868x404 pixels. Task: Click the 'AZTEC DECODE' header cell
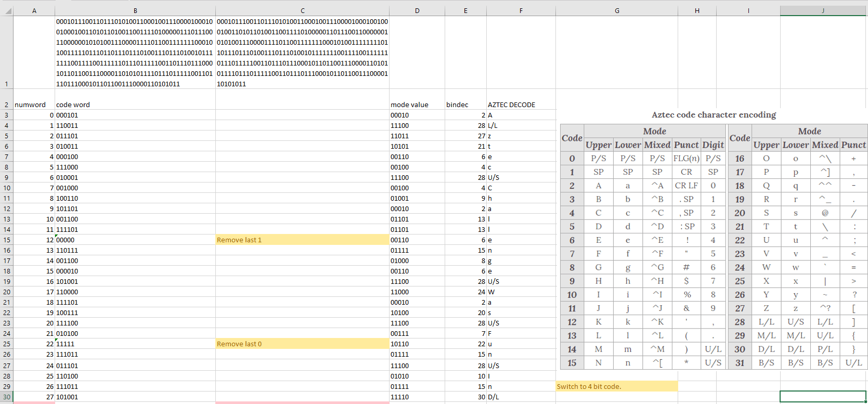pos(521,105)
